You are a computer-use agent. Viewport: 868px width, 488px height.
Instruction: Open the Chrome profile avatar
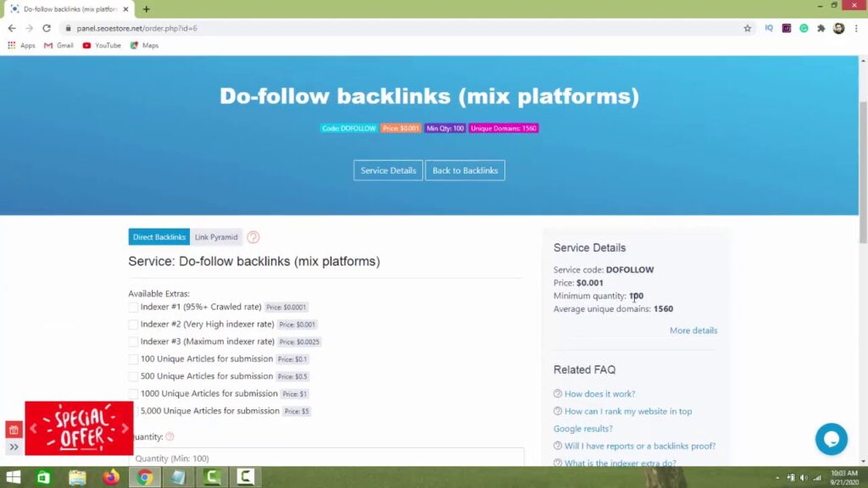838,28
